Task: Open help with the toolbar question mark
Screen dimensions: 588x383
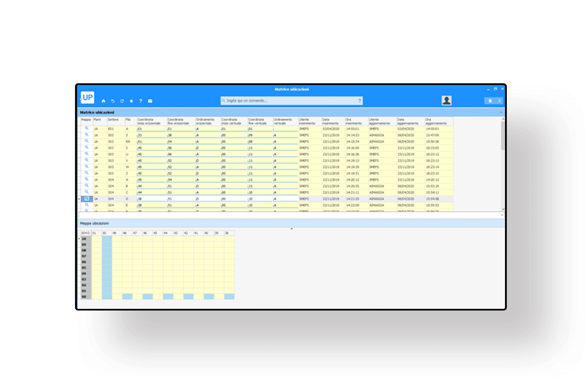Action: (140, 101)
